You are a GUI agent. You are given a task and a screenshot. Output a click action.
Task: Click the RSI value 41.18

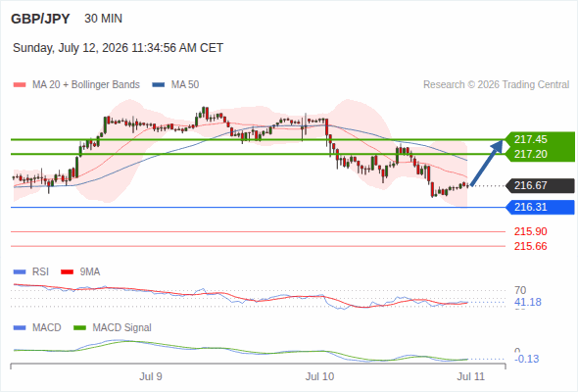[x=528, y=303]
